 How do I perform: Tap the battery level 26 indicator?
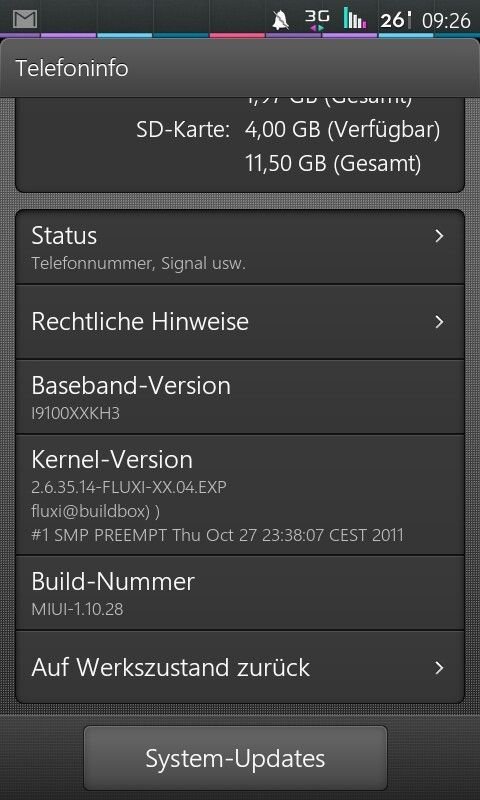(395, 20)
